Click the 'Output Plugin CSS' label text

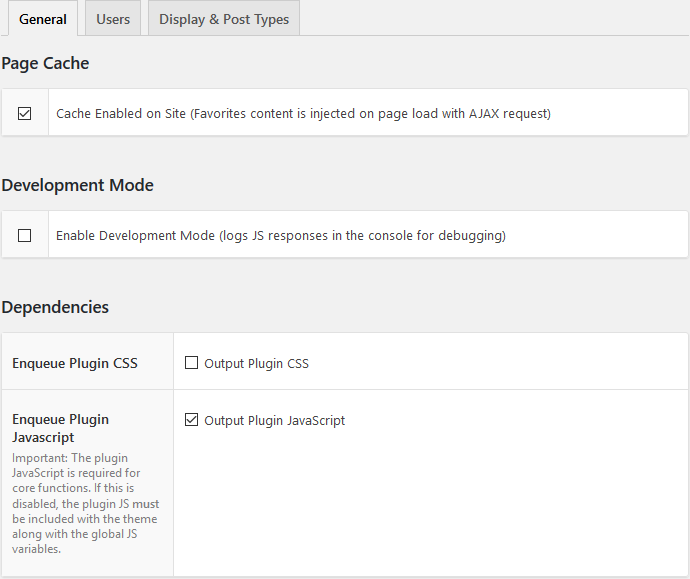click(x=256, y=364)
